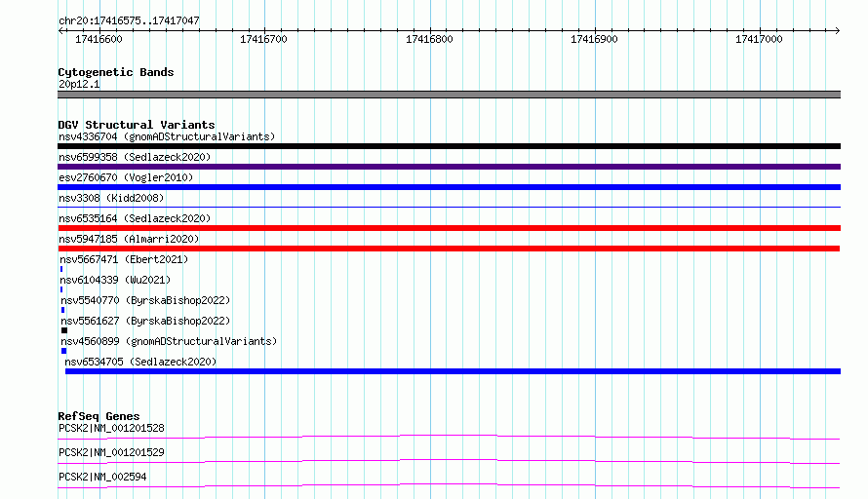Open variant nsv6535164 (Sedlazeck2020) label
The height and width of the screenshot is (499, 868).
(x=135, y=218)
